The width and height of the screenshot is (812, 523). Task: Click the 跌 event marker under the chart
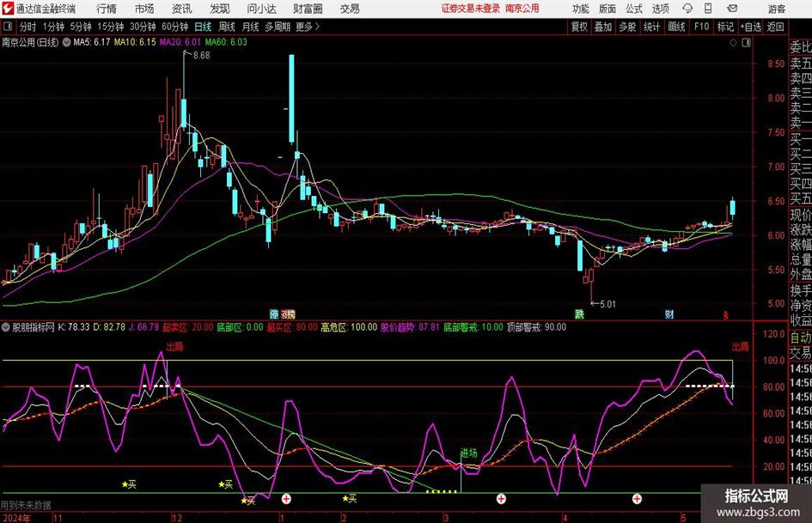(579, 313)
